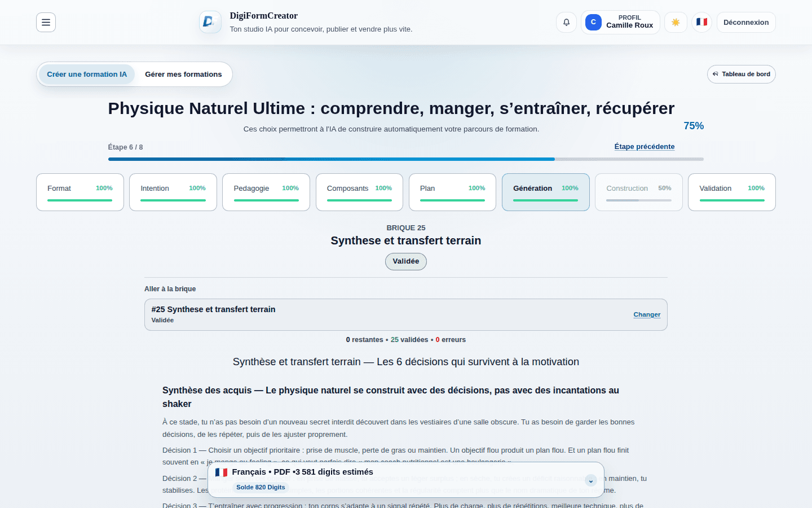The width and height of the screenshot is (812, 508).
Task: Click the Validée status badge
Action: [x=406, y=261]
